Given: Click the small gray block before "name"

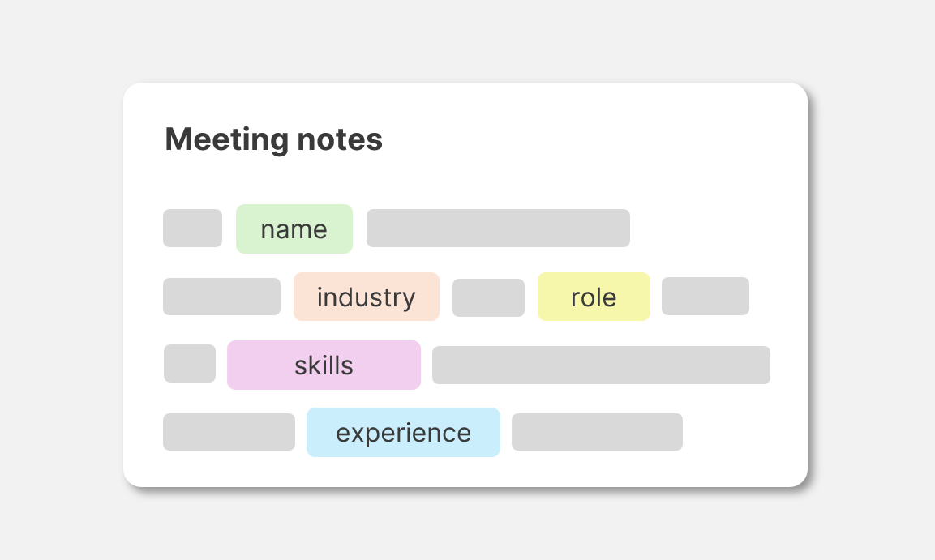Looking at the screenshot, I should [x=193, y=229].
